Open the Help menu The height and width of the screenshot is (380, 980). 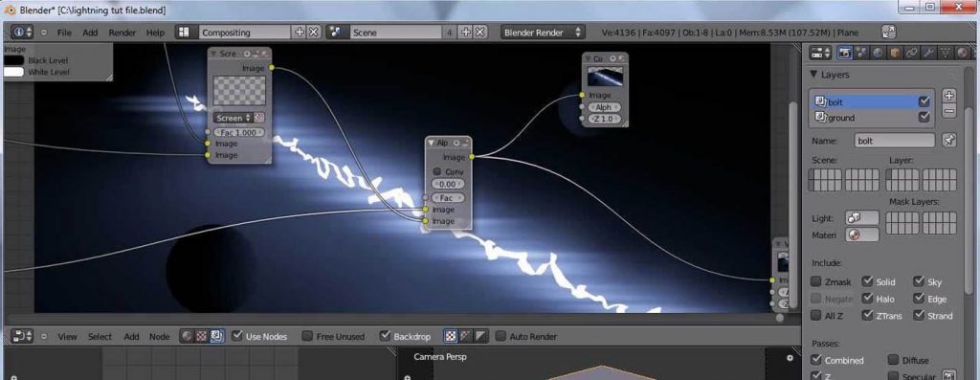155,33
